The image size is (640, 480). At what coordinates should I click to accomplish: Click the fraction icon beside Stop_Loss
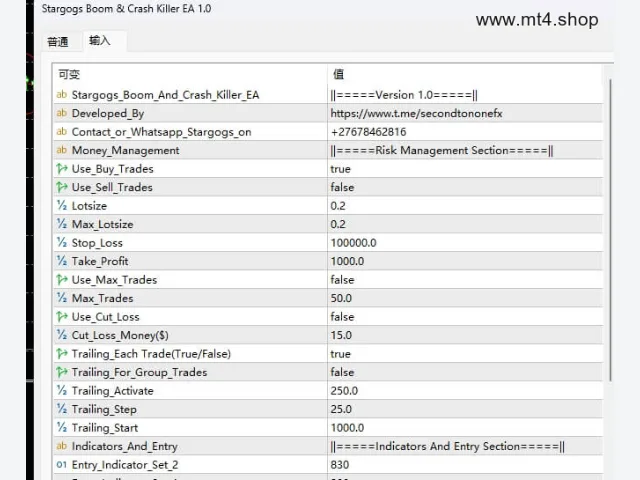click(x=62, y=242)
